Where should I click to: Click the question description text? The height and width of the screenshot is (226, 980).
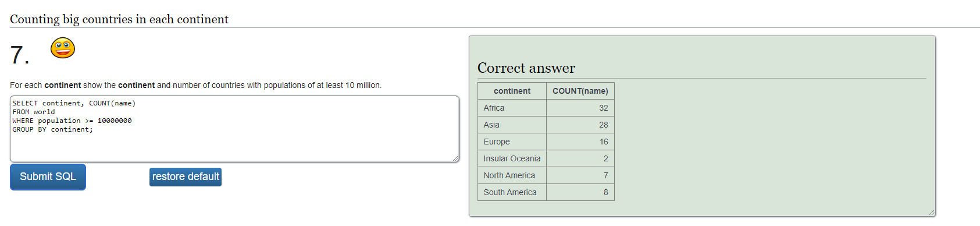[195, 85]
